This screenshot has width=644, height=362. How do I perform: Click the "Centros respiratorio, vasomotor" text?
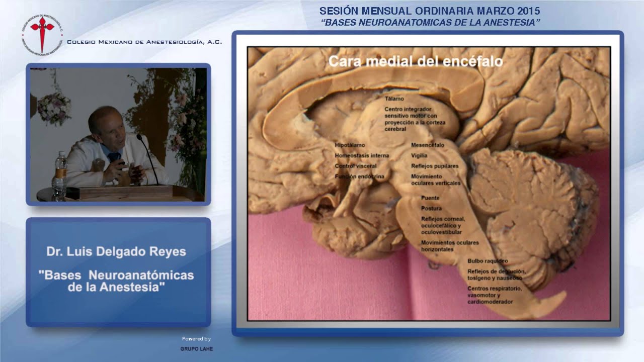[x=495, y=295]
